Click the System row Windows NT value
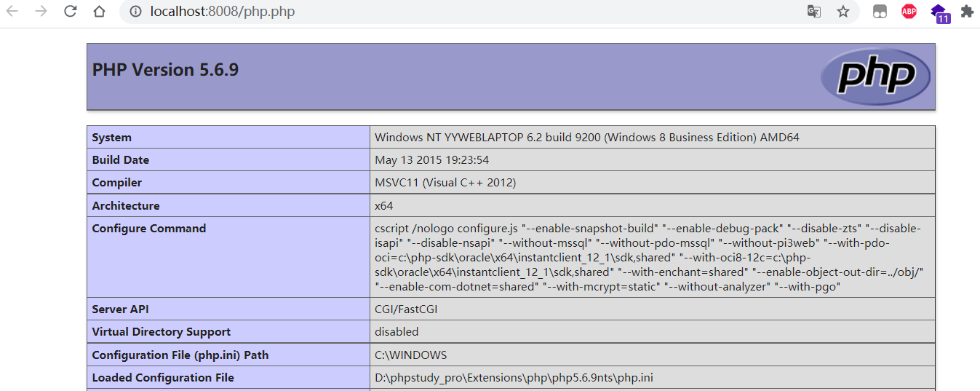980x391 pixels. (586, 138)
